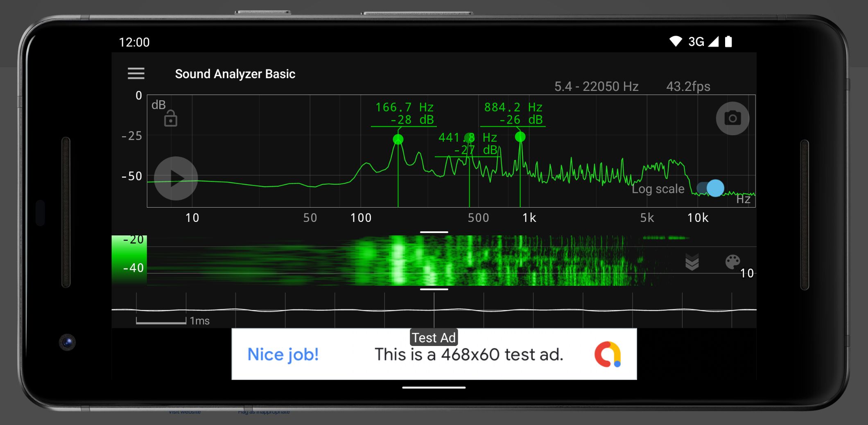Click the AdMob logo in the ad
868x425 pixels.
click(608, 355)
